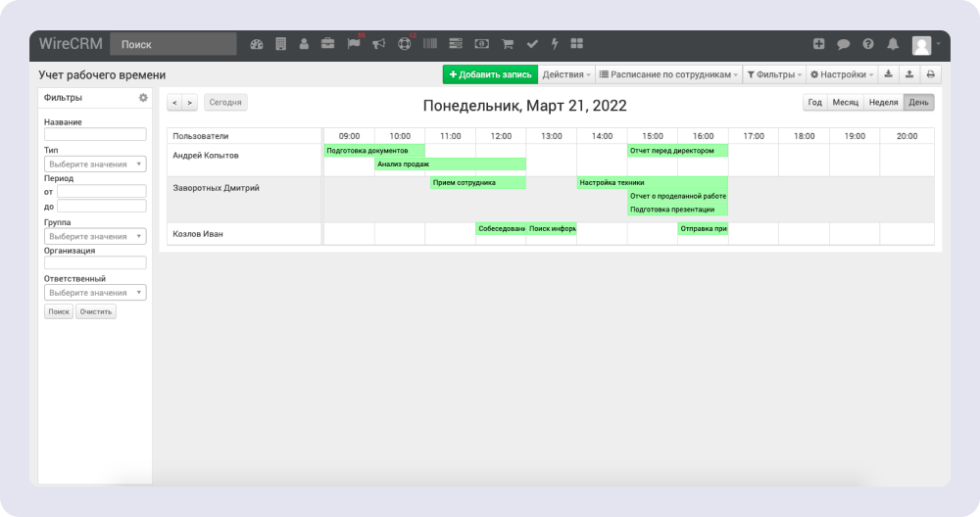Open the Расписание по сотрудникам menu
Image resolution: width=980 pixels, height=517 pixels.
pyautogui.click(x=668, y=74)
